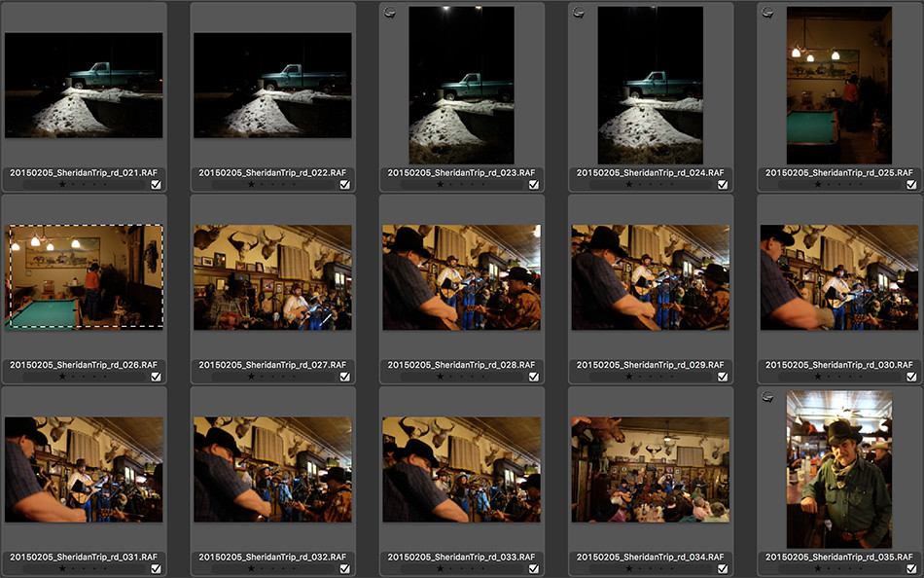Click the rating star under SheridanTrip_rd_025.RAF
The image size is (924, 578).
(818, 185)
